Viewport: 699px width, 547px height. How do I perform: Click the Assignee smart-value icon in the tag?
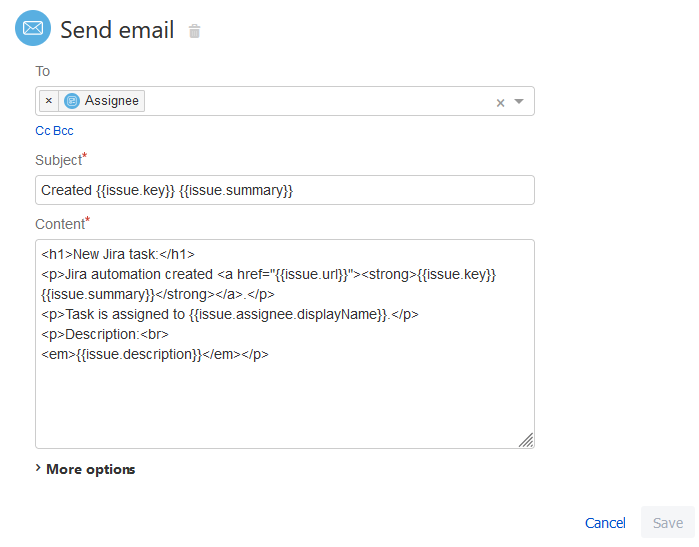pos(72,101)
